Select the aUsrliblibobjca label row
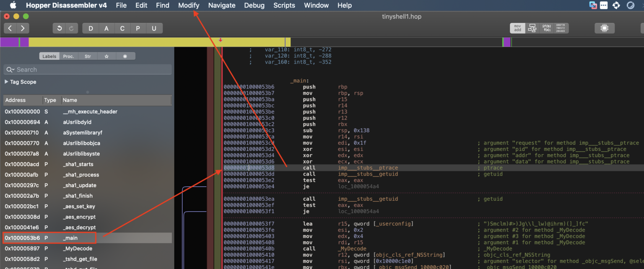 [88, 143]
